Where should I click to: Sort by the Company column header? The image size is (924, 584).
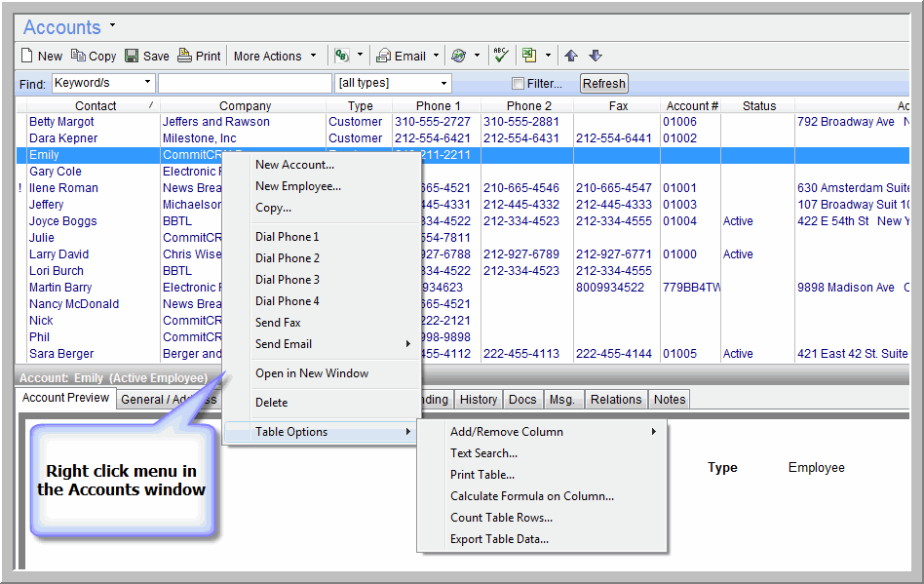tap(245, 105)
